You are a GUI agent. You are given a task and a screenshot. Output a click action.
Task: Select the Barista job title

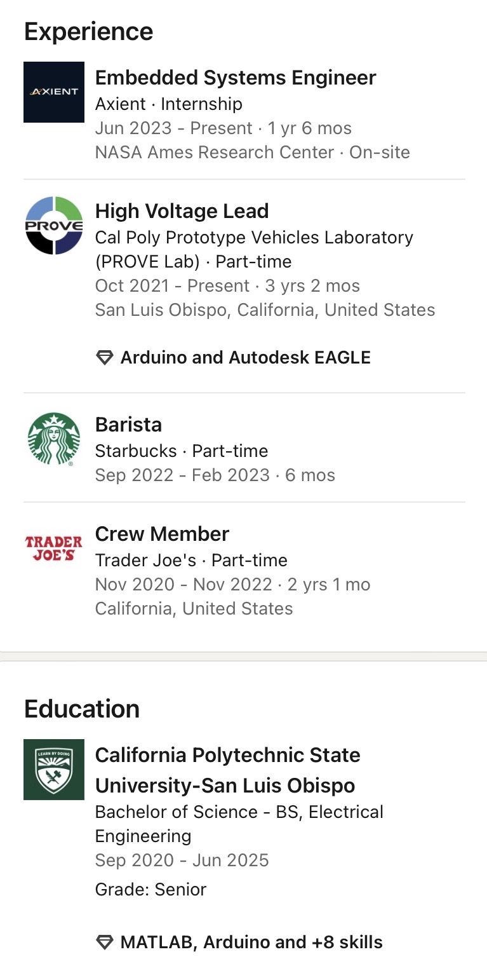coord(128,425)
